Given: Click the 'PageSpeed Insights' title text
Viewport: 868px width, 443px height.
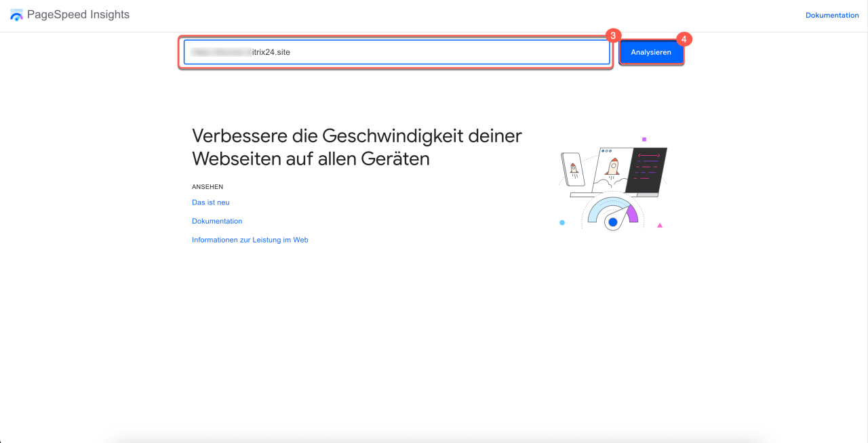Looking at the screenshot, I should point(78,14).
